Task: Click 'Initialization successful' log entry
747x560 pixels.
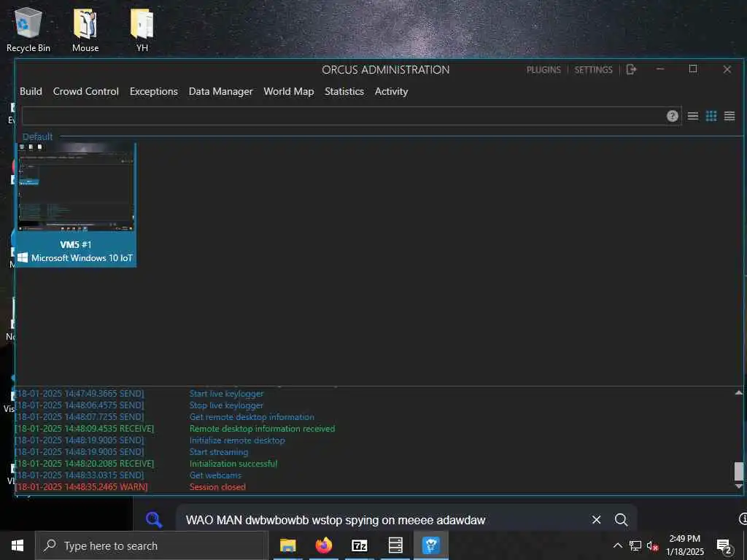Action: click(x=233, y=464)
